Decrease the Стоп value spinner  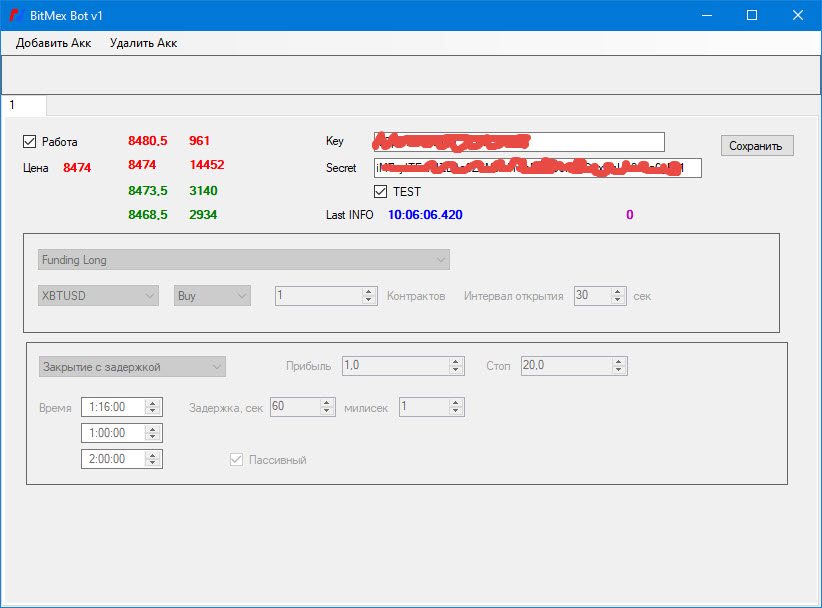(619, 370)
